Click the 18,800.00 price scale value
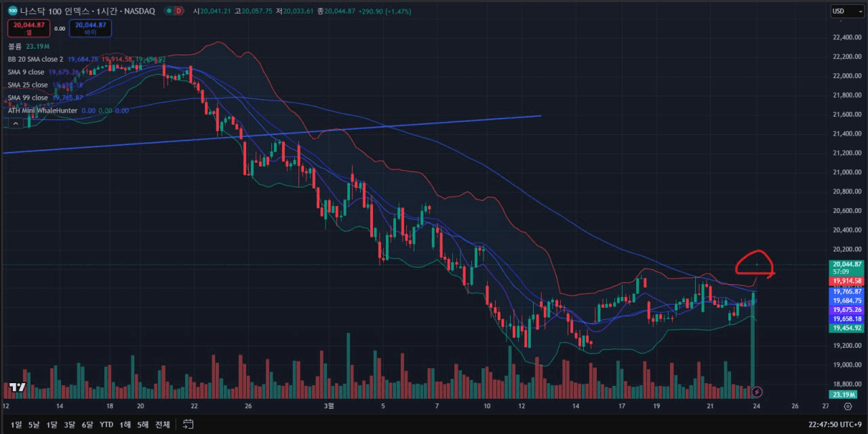Viewport: 868px width, 434px height. tap(847, 384)
